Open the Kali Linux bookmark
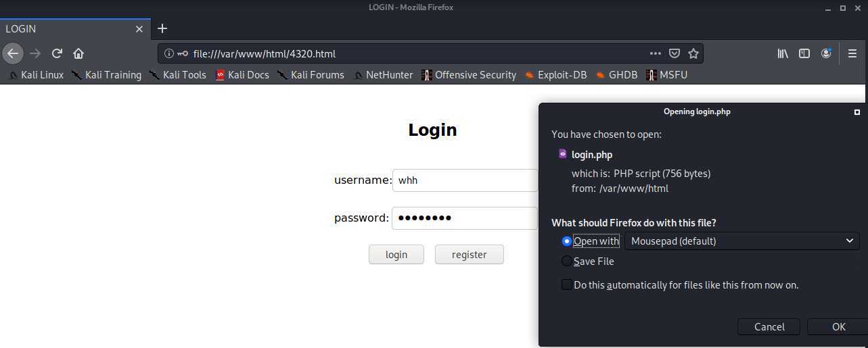Viewport: 868px width, 348px height. [x=36, y=75]
